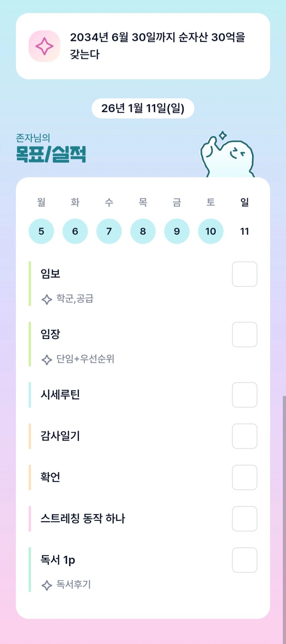Viewport: 286px width, 644px height.
Task: Switch to Wednesday the 7th
Action: (x=109, y=231)
